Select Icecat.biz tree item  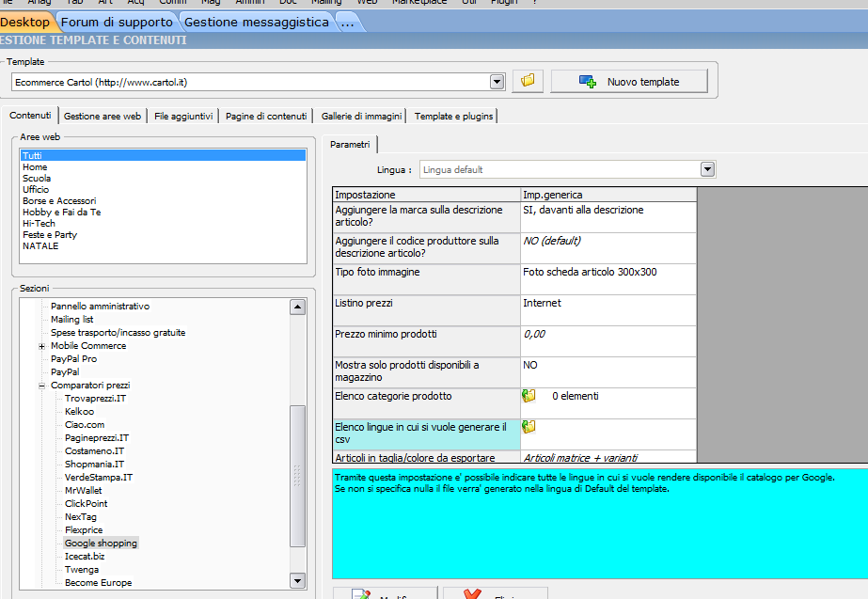84,557
